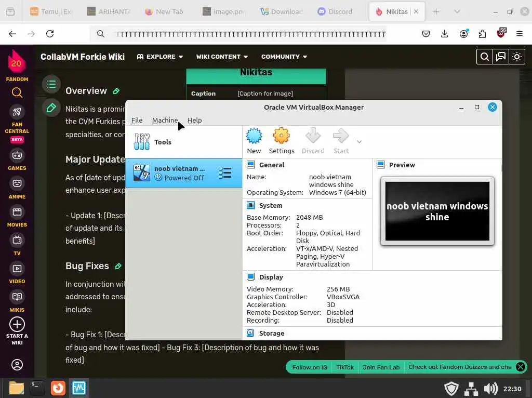Click the Storage section header

tap(271, 333)
